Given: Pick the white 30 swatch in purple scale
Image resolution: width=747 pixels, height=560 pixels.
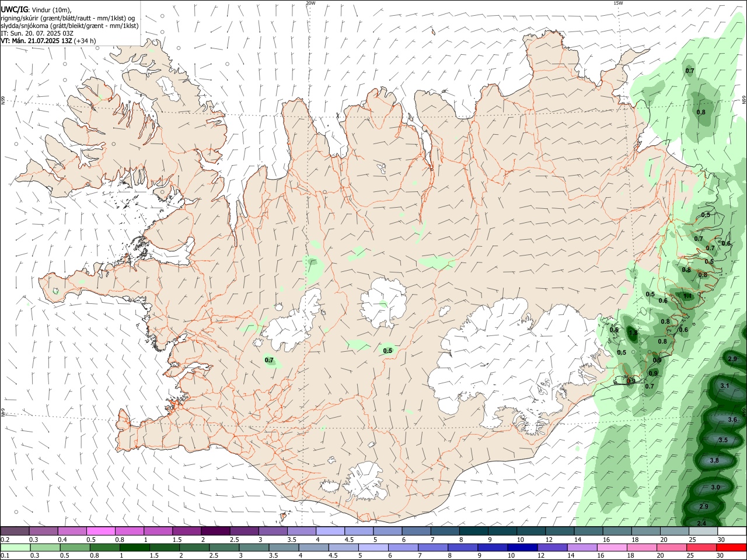Looking at the screenshot, I should (732, 531).
